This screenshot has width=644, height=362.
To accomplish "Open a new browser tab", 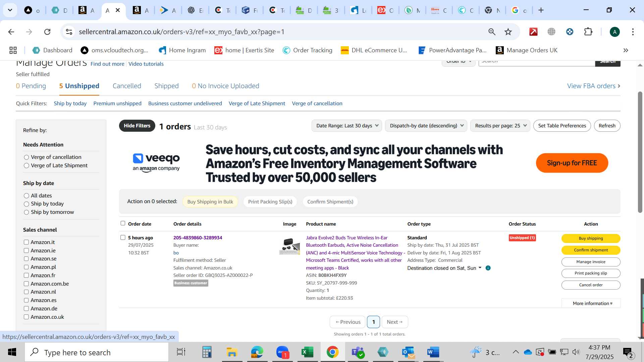I will 541,10.
